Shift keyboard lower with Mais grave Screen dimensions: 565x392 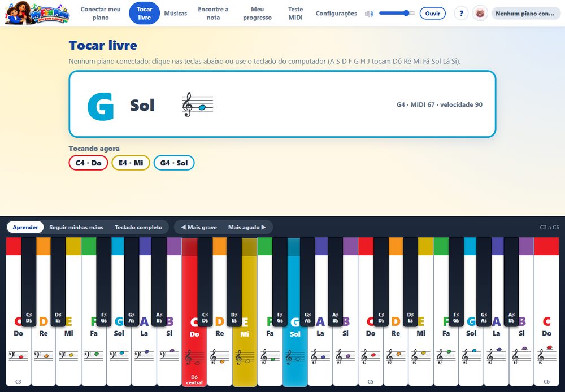click(x=199, y=227)
